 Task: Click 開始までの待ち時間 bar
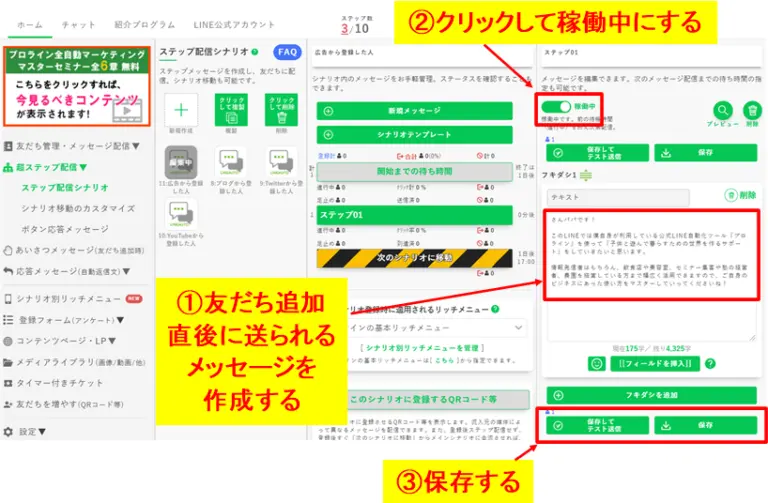(x=414, y=171)
